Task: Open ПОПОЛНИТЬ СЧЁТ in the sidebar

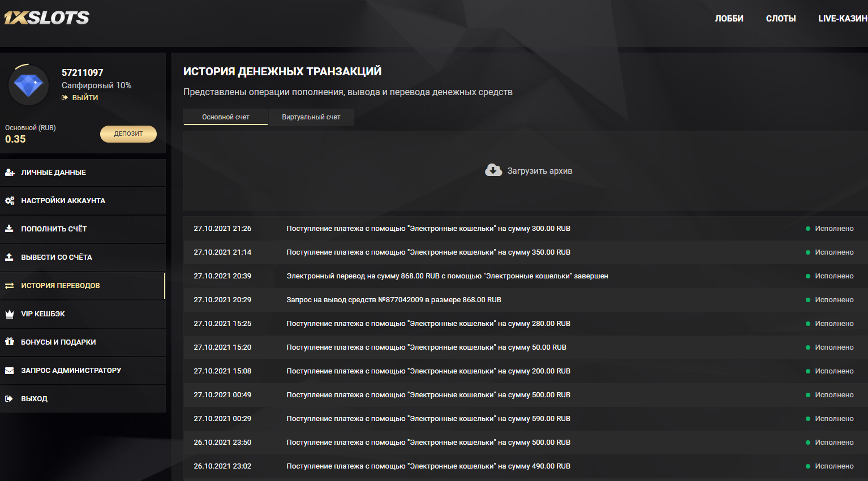Action: click(x=54, y=229)
